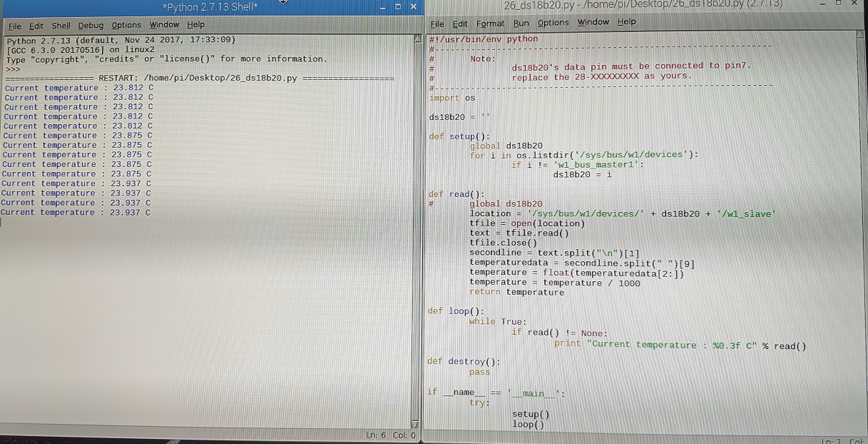Open Options menu in Python Shell window
The height and width of the screenshot is (444, 868).
126,25
